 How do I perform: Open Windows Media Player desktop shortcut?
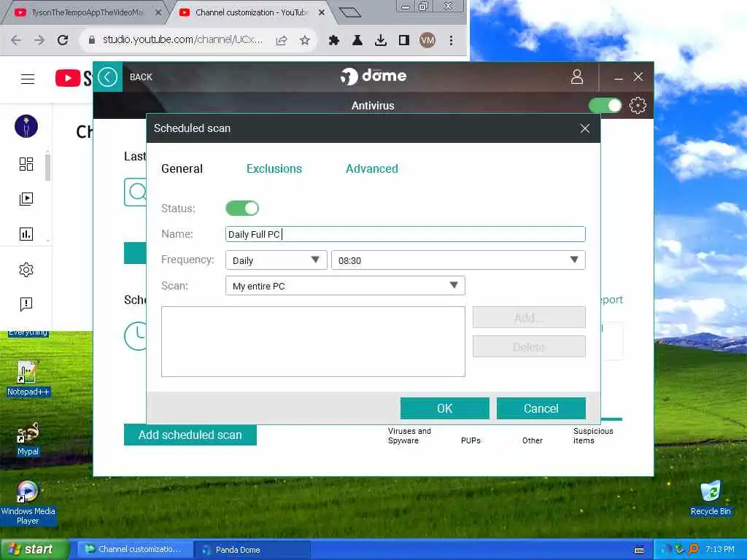(x=28, y=503)
